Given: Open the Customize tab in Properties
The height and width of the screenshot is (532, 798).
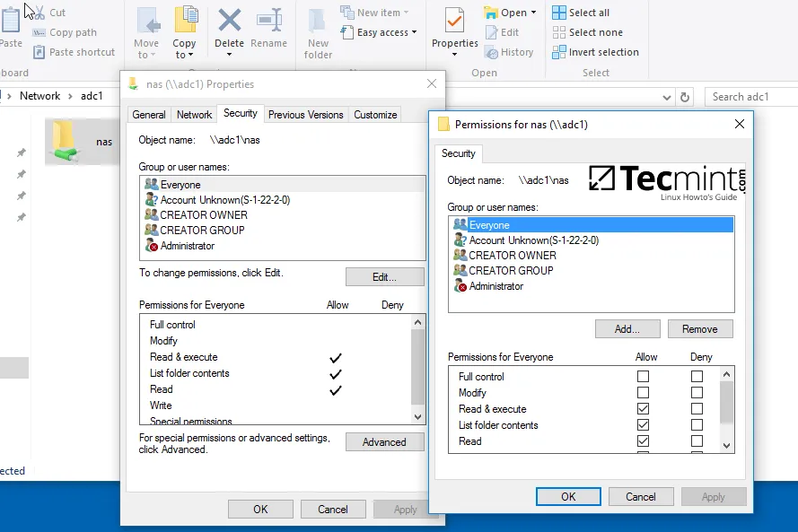Looking at the screenshot, I should click(375, 115).
